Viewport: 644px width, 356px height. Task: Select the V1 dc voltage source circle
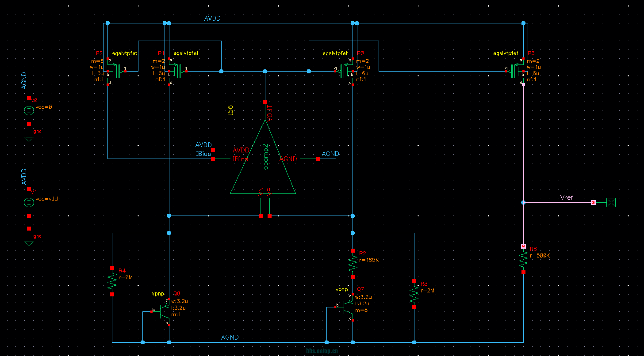[x=29, y=203]
